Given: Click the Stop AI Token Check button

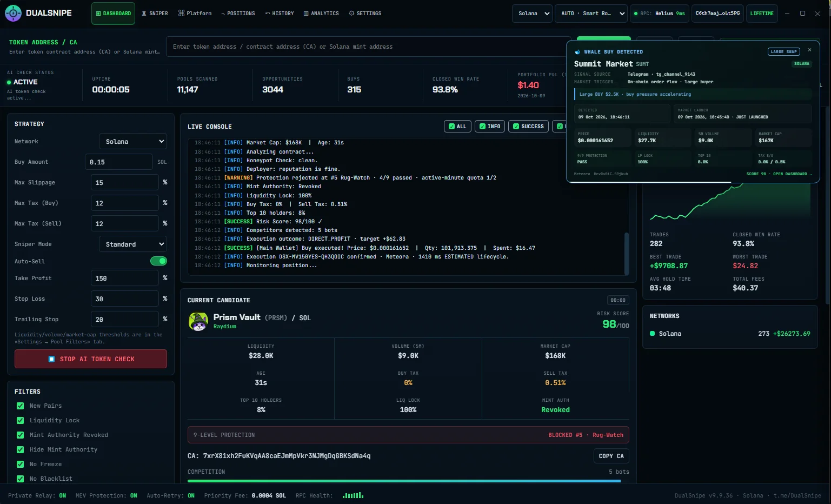Looking at the screenshot, I should (91, 359).
